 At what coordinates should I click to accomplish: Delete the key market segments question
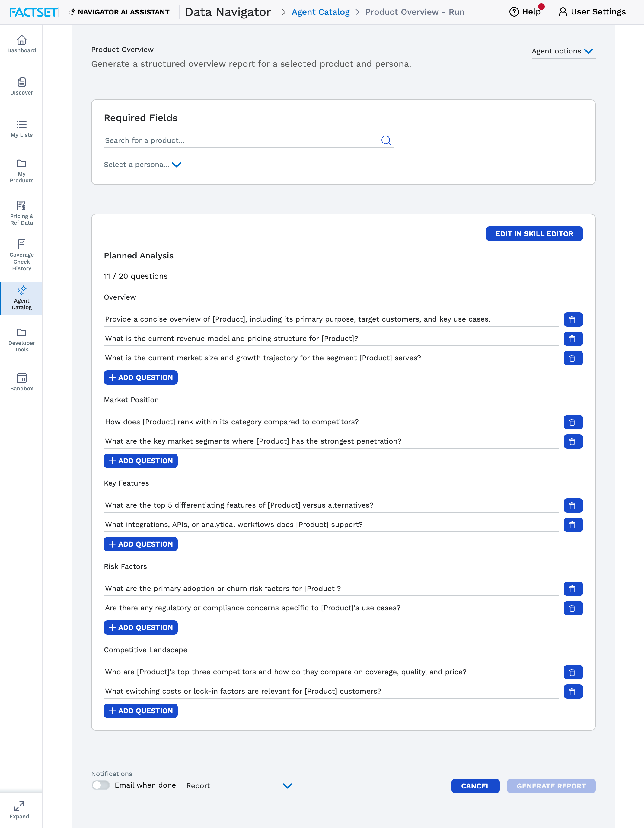(573, 441)
